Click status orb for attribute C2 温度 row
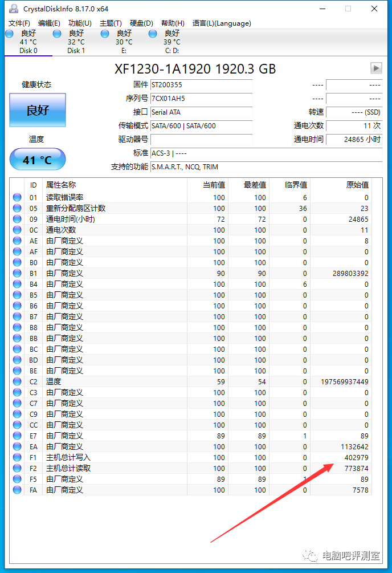The width and height of the screenshot is (392, 573). 17,381
